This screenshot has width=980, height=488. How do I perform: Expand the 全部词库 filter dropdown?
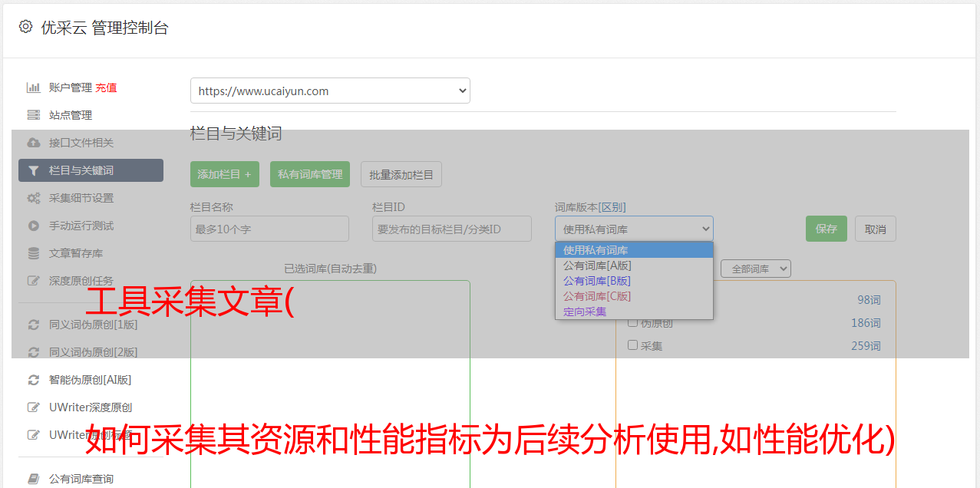[755, 269]
